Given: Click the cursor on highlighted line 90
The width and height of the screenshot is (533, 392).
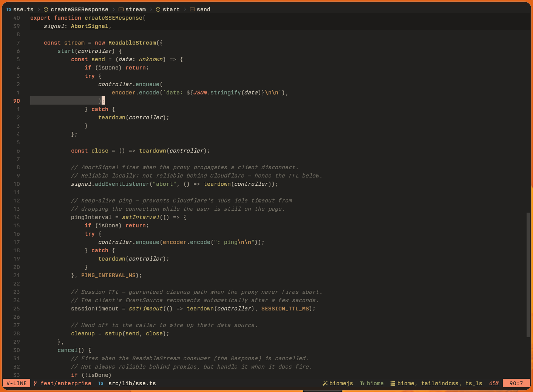Looking at the screenshot, I should click(x=103, y=101).
